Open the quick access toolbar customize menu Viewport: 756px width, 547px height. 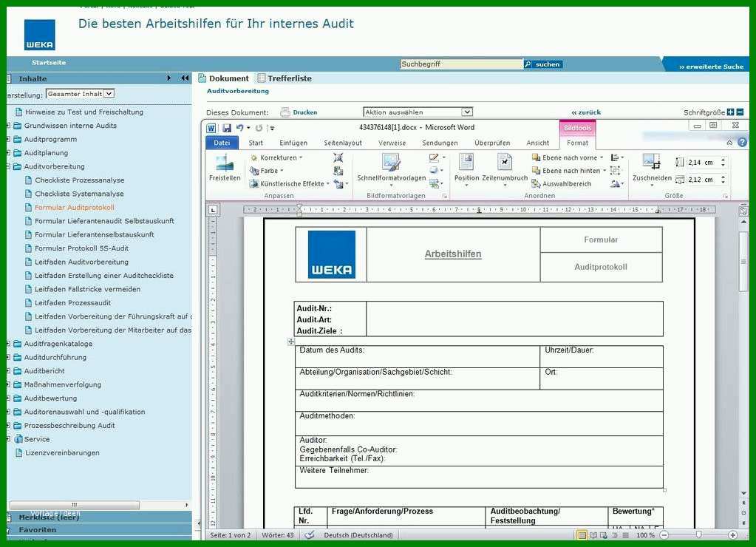tap(271, 129)
